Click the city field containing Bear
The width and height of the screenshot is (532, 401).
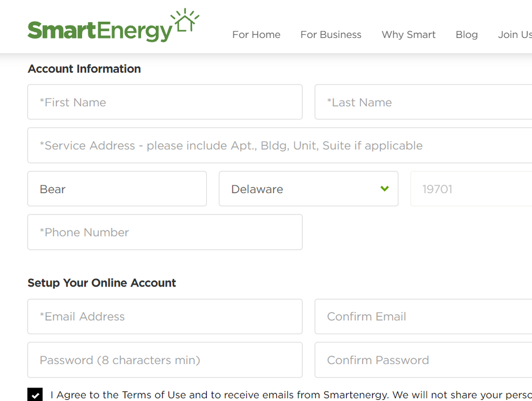(x=117, y=189)
